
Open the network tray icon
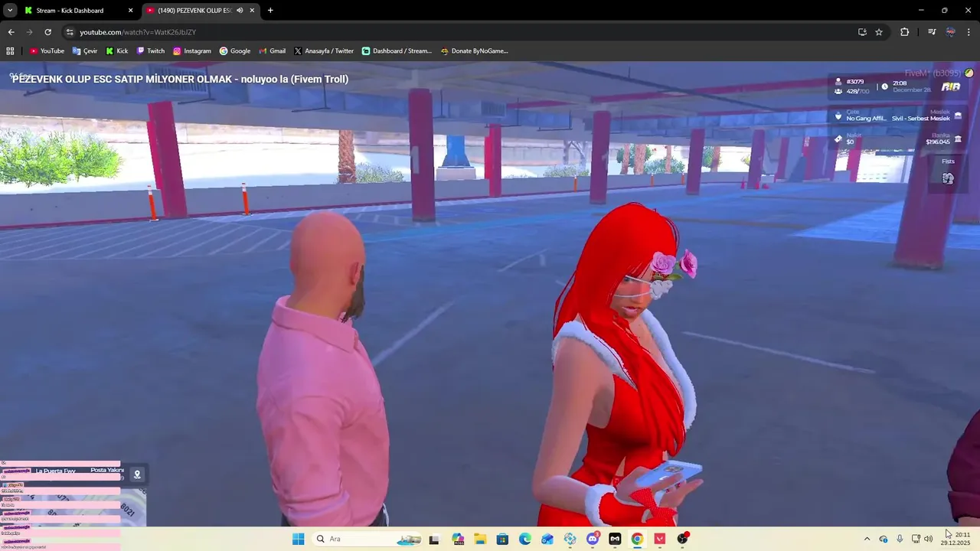point(916,539)
